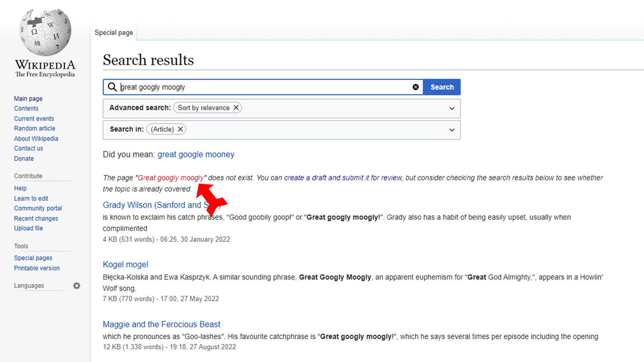Click the Search button

[x=442, y=87]
